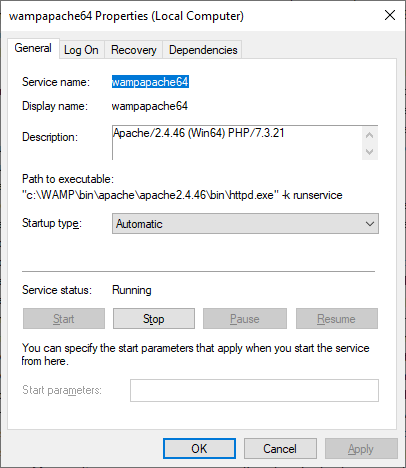Confirm with the OK button
This screenshot has width=406, height=468.
199,449
